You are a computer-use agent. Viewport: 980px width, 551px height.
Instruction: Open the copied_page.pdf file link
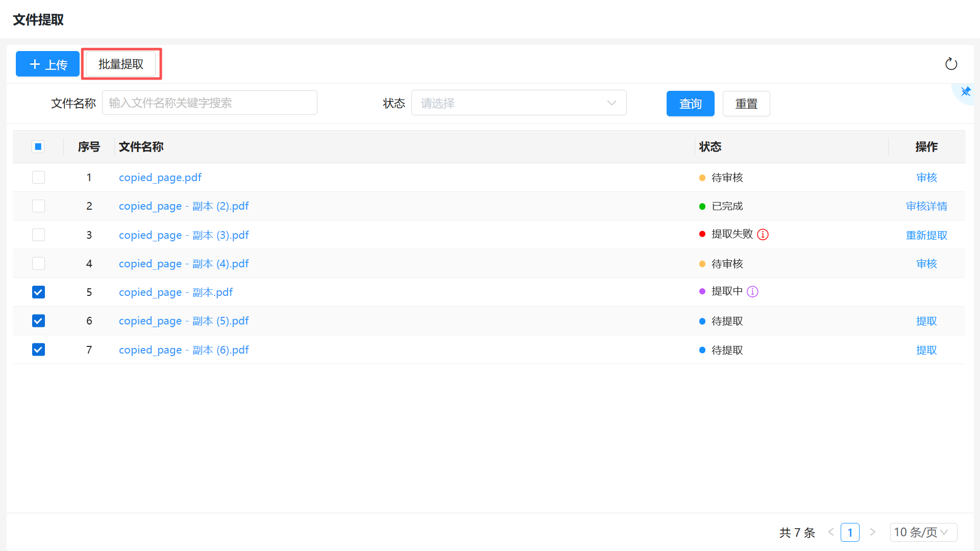click(x=160, y=178)
